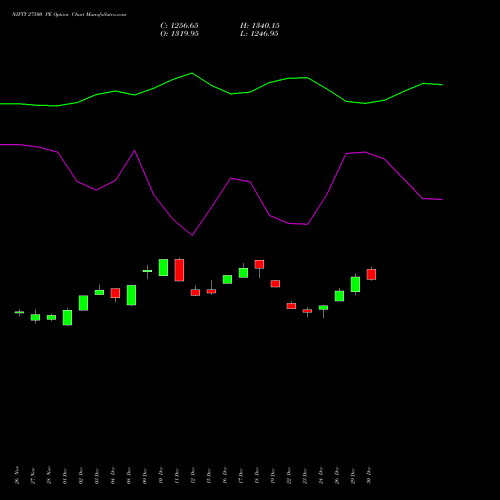500x500 pixels.
Task: Click the low price value L: 1246.95
Action: pyautogui.click(x=259, y=34)
